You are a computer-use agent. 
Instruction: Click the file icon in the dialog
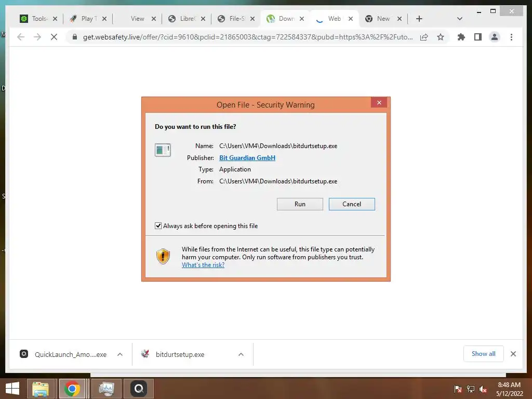(163, 150)
